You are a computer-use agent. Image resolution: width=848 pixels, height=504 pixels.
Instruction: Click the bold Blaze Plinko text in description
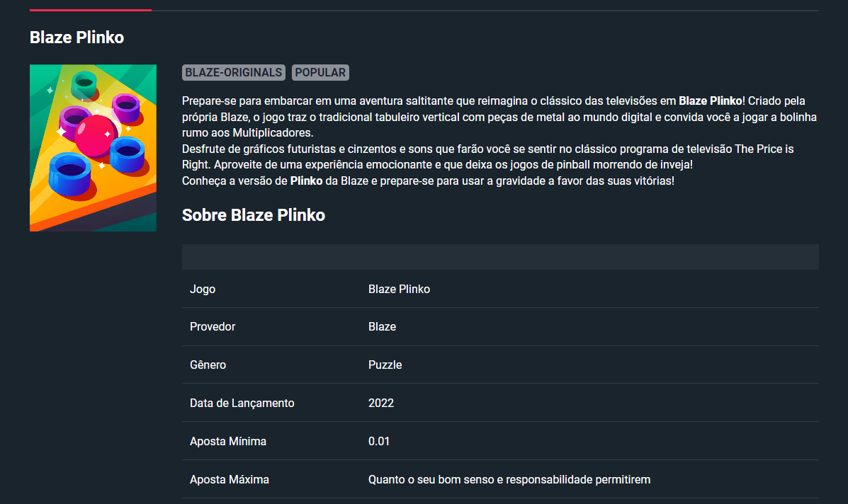(710, 101)
